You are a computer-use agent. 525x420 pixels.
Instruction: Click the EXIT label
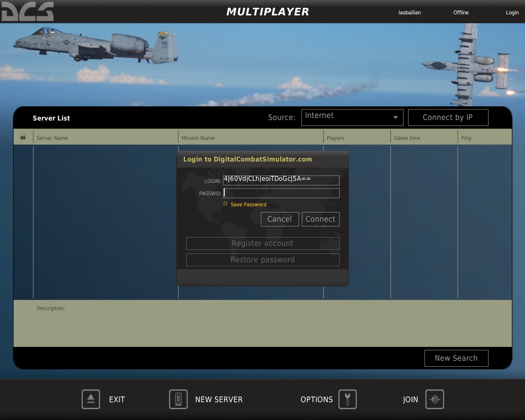coord(117,399)
